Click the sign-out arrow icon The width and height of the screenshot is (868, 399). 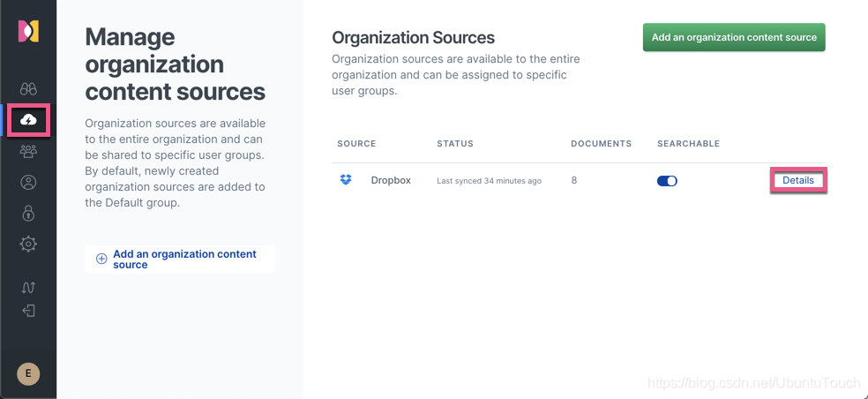point(28,311)
